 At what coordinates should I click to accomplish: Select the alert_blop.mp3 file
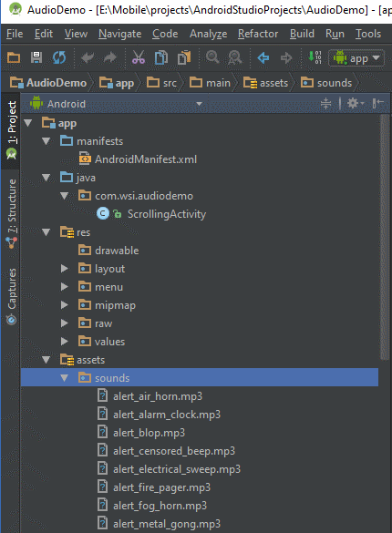coord(149,433)
